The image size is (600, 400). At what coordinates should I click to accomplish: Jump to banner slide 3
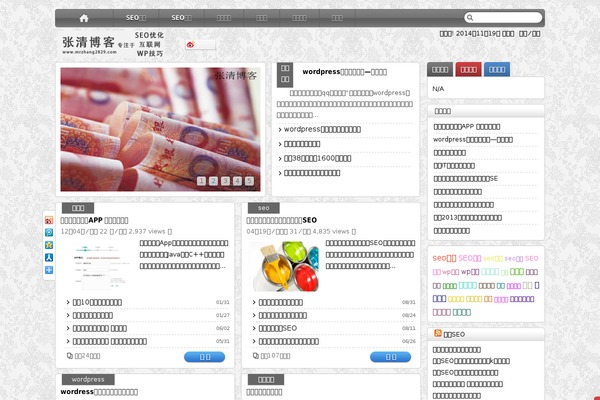pos(225,181)
